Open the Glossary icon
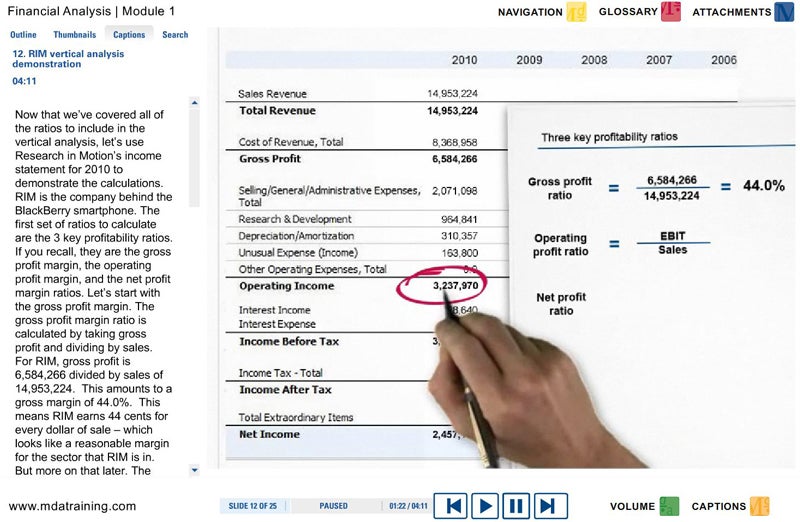 tap(670, 12)
